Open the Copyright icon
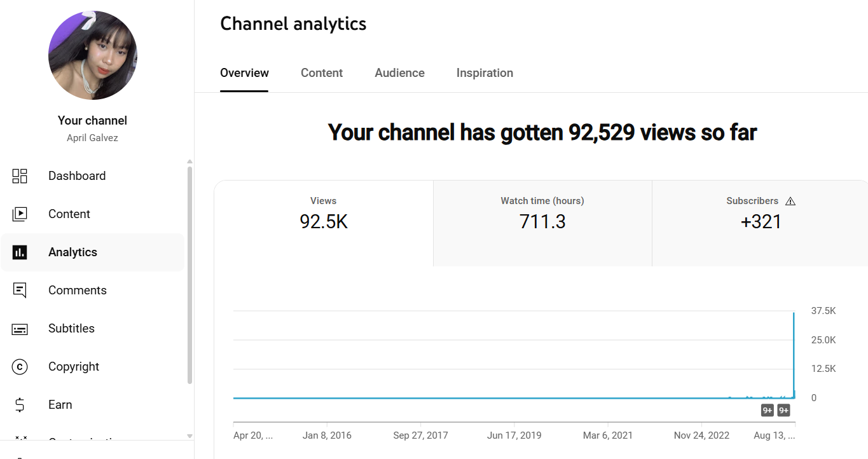This screenshot has width=868, height=459. pyautogui.click(x=20, y=367)
